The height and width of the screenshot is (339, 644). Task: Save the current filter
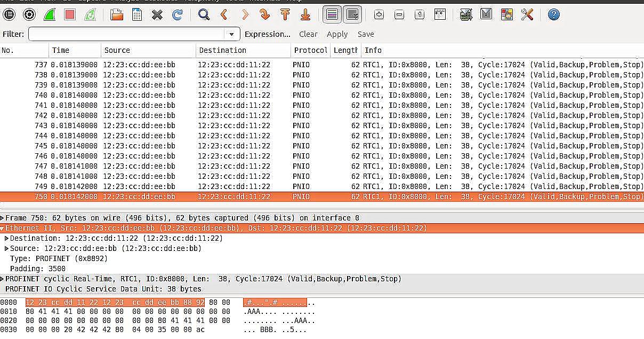pyautogui.click(x=366, y=34)
